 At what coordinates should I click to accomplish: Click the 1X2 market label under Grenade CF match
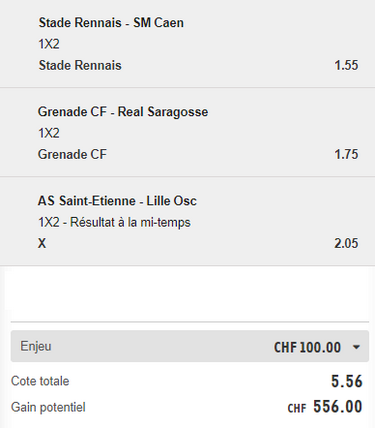tap(49, 133)
